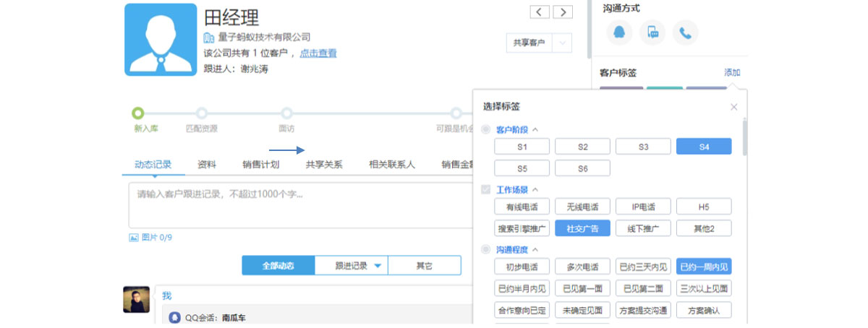The height and width of the screenshot is (328, 868).
Task: Select the 多次电话 tag
Action: pos(582,267)
